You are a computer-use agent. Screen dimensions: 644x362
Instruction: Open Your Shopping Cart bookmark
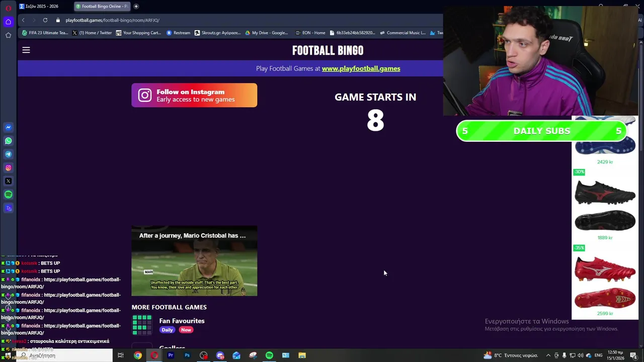(x=138, y=33)
